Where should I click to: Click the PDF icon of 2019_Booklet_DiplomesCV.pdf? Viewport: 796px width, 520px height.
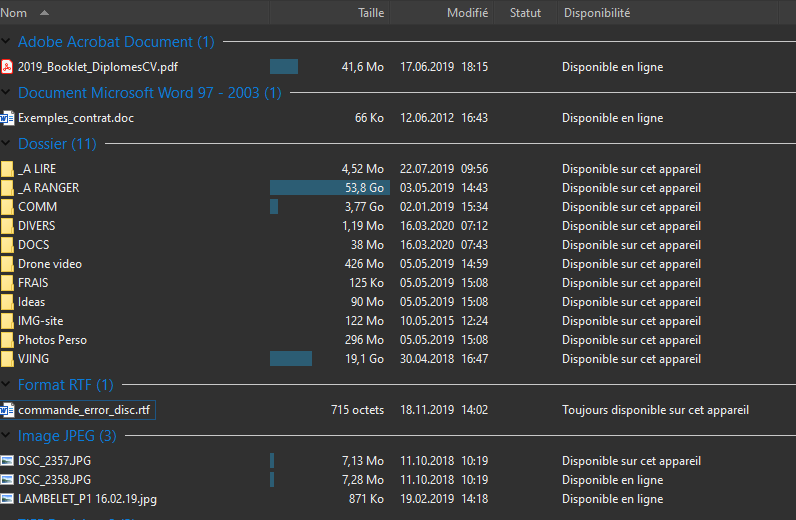click(x=7, y=67)
